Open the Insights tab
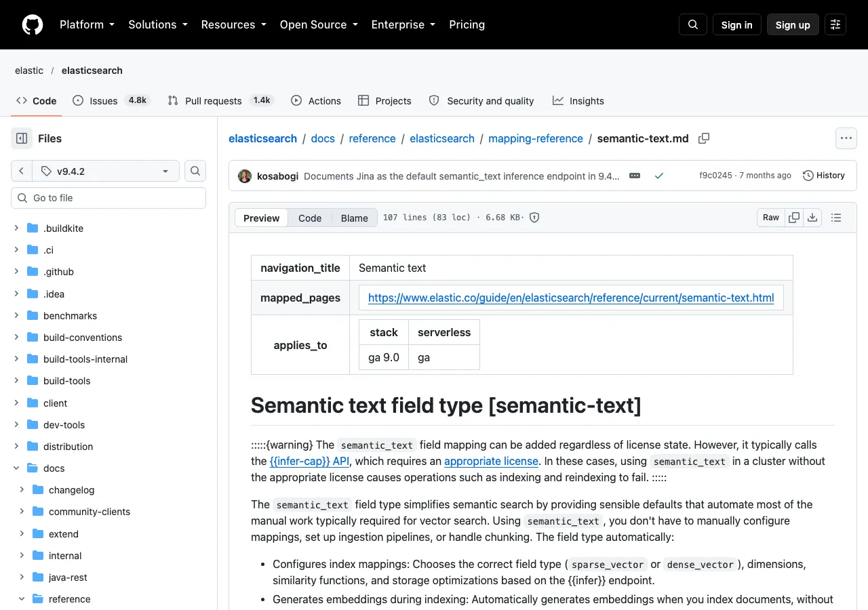Screen dimensions: 868x610 coord(578,100)
